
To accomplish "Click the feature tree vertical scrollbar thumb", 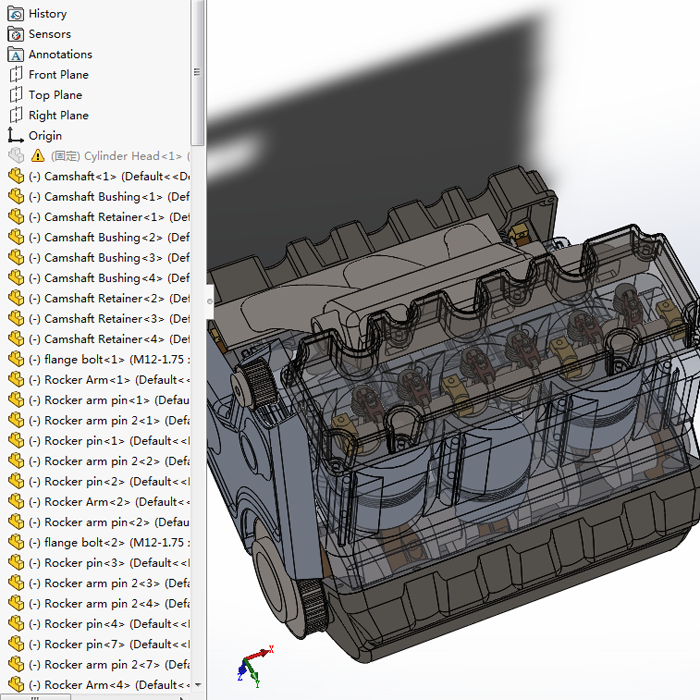I will point(197,72).
